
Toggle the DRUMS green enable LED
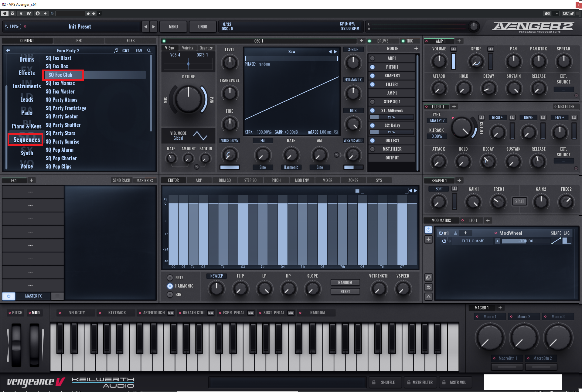(369, 41)
